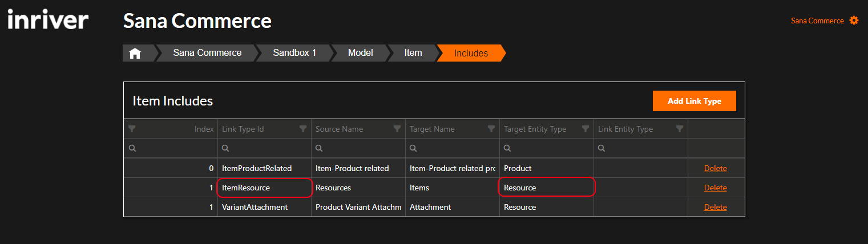The image size is (868, 244).
Task: Focus the Source Name search field
Action: 358,148
